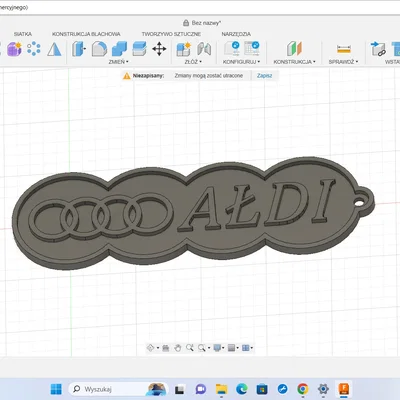This screenshot has width=400, height=400.
Task: Switch to the NARZĘDZIA tab
Action: pos(236,34)
